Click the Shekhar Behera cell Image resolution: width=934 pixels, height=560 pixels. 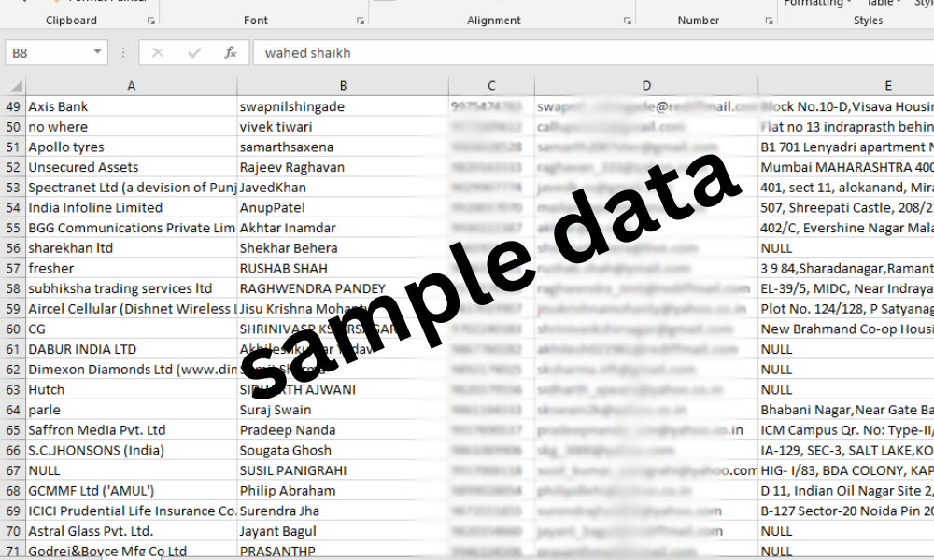click(x=343, y=248)
